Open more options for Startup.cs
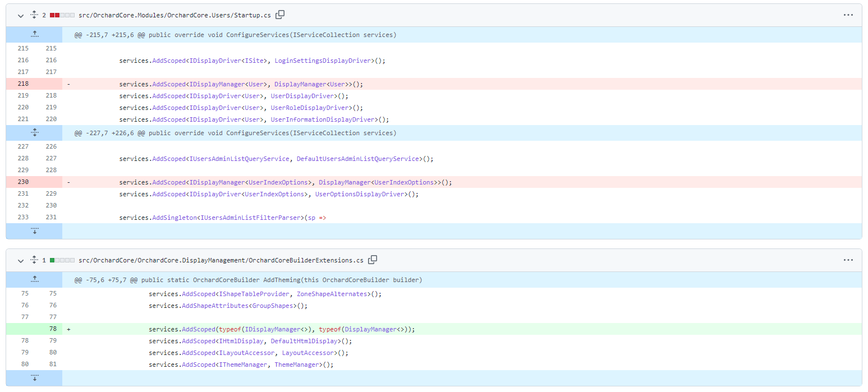 848,15
